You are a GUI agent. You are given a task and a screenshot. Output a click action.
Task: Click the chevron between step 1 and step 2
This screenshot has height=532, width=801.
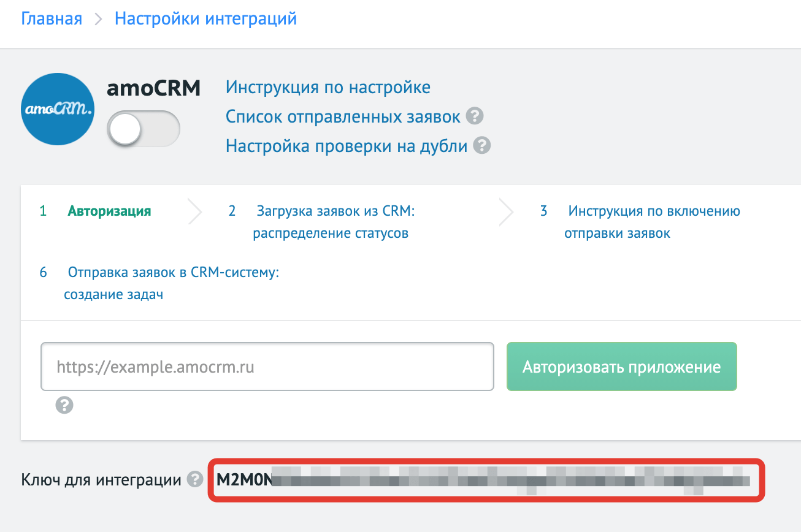(x=195, y=211)
